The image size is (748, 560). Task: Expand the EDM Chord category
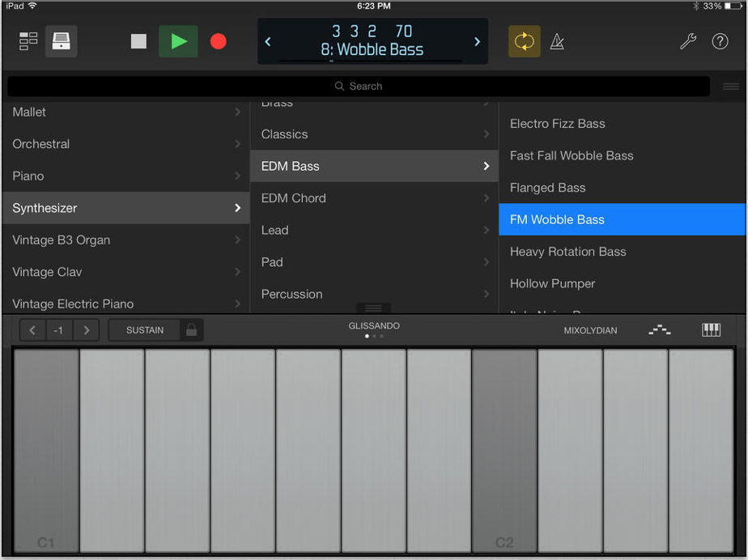click(374, 198)
